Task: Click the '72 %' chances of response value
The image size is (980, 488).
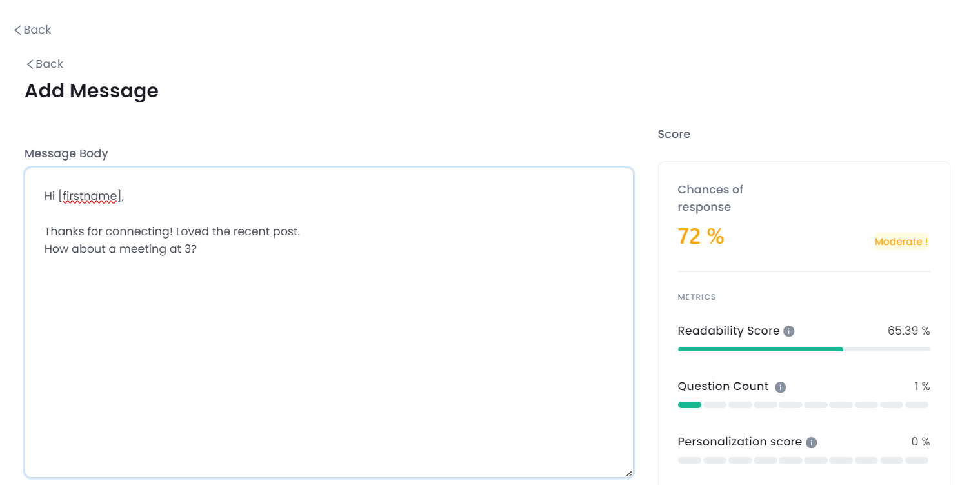Action: (701, 236)
